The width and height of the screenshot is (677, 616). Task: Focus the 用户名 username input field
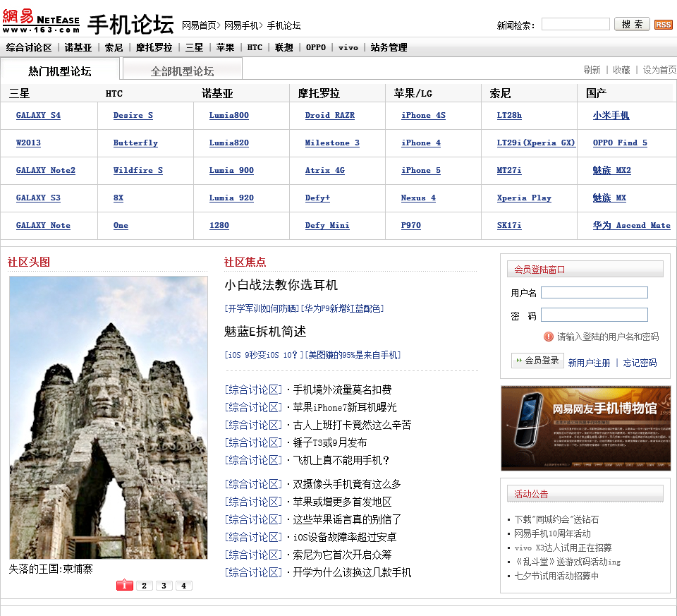pos(594,293)
